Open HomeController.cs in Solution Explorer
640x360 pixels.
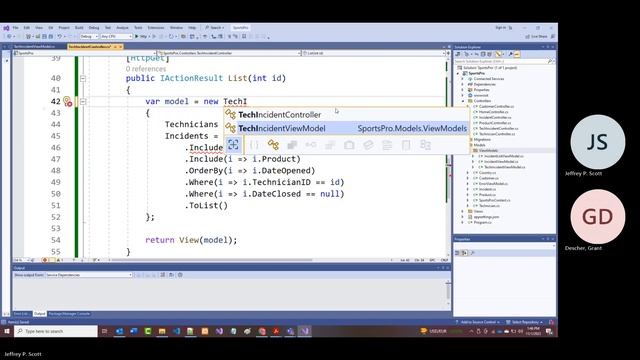(493, 112)
